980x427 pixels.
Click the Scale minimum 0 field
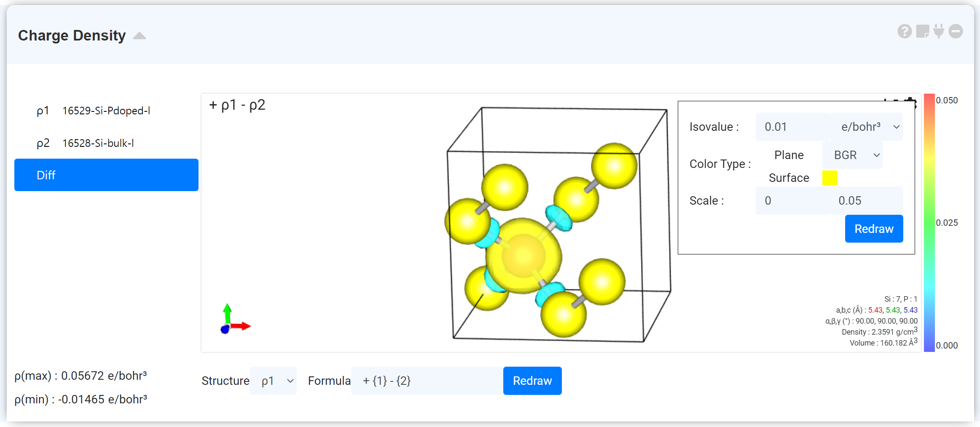pos(792,201)
